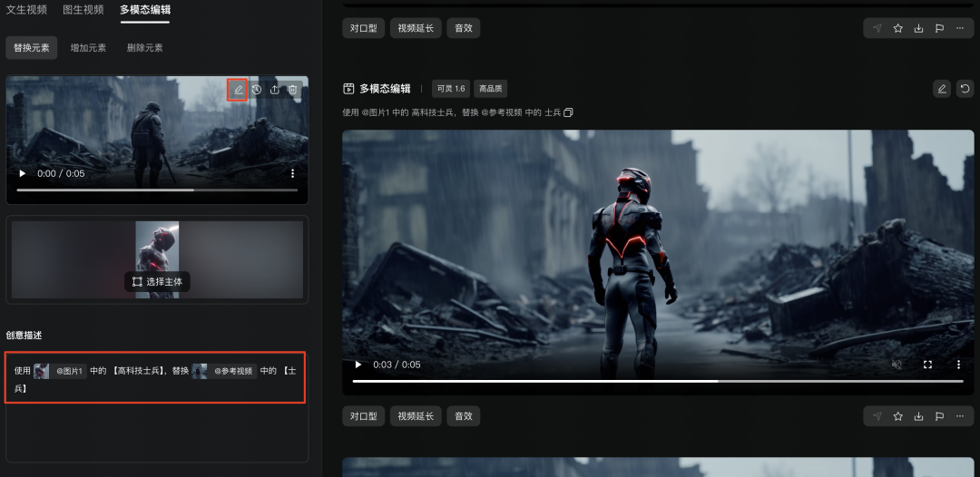Open the ellipsis menu beneath the generated video
The width and height of the screenshot is (980, 477).
pos(960,416)
